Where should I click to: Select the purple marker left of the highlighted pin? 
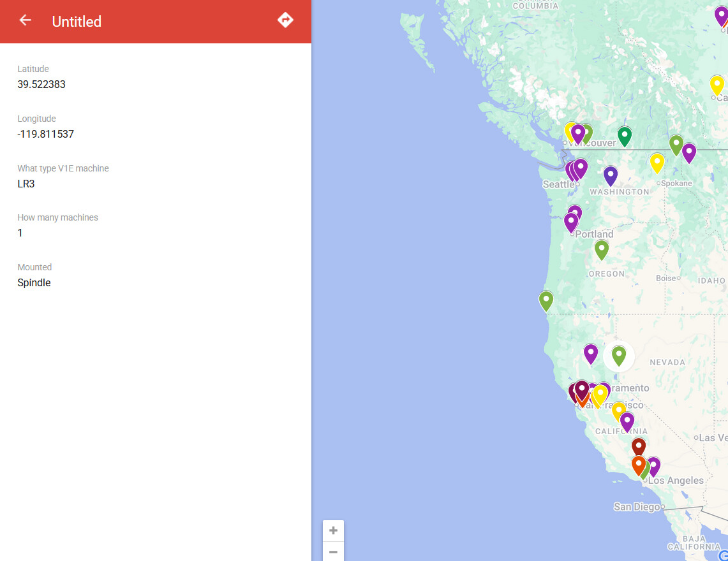click(591, 353)
